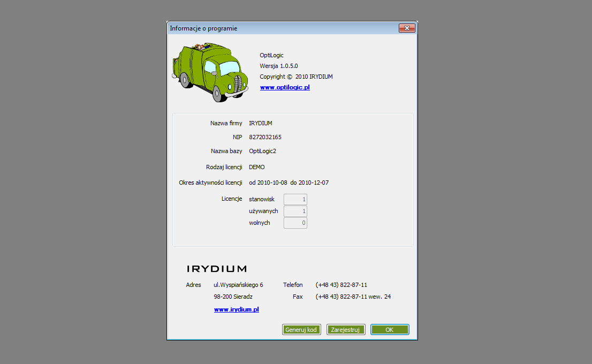Click the Generuj kod button
The image size is (592, 364).
click(x=301, y=330)
